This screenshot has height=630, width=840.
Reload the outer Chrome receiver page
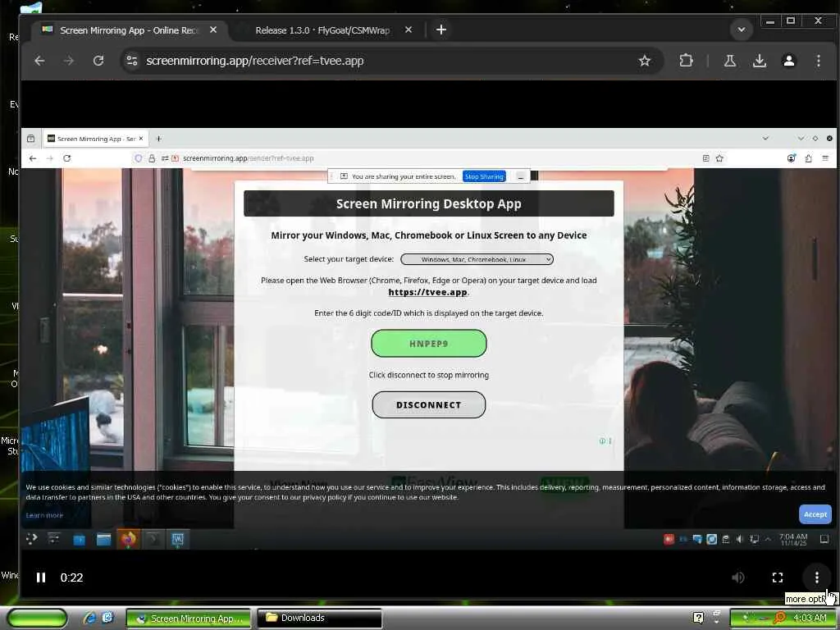98,61
